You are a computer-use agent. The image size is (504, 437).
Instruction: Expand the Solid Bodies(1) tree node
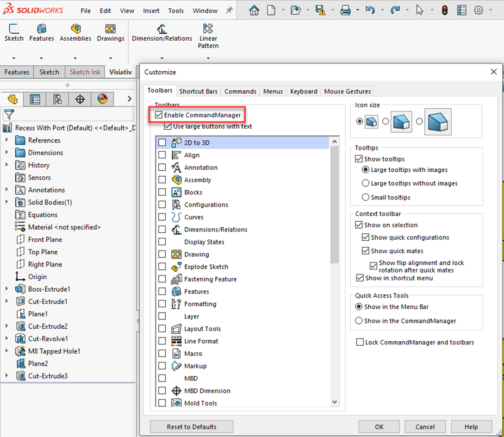[6, 202]
